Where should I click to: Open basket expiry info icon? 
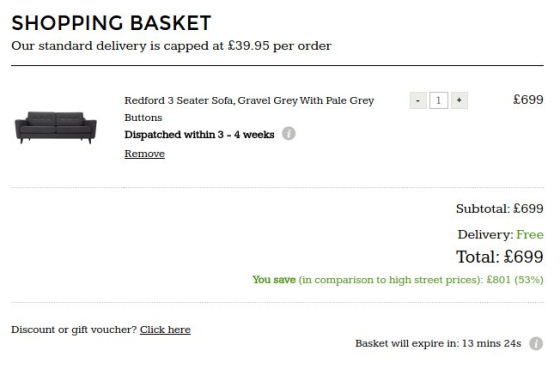tap(536, 344)
